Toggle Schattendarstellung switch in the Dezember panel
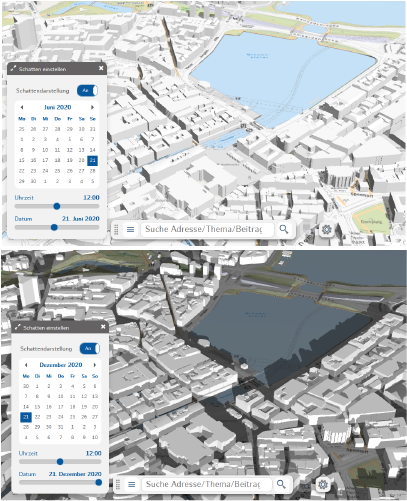Screen dimensions: 407x501 [x=90, y=349]
